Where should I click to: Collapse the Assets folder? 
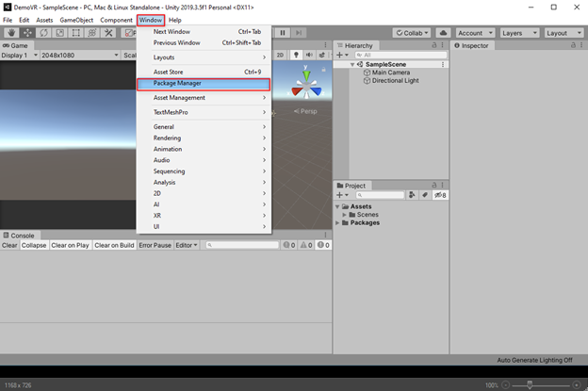point(337,206)
